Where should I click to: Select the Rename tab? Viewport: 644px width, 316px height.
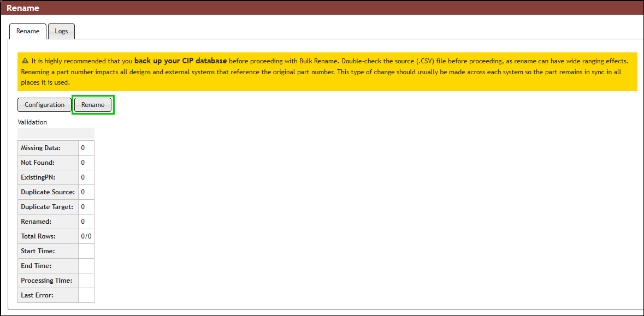(27, 31)
